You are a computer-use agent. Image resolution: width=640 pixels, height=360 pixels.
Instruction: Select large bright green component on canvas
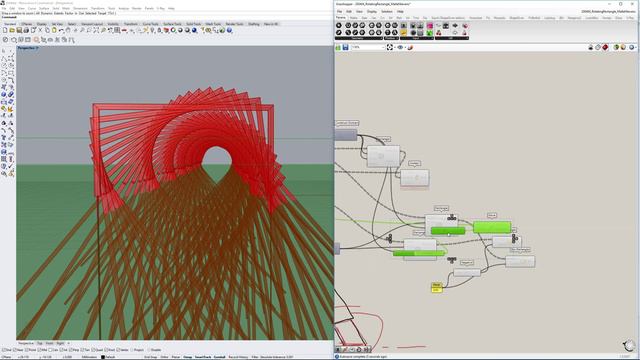click(492, 227)
